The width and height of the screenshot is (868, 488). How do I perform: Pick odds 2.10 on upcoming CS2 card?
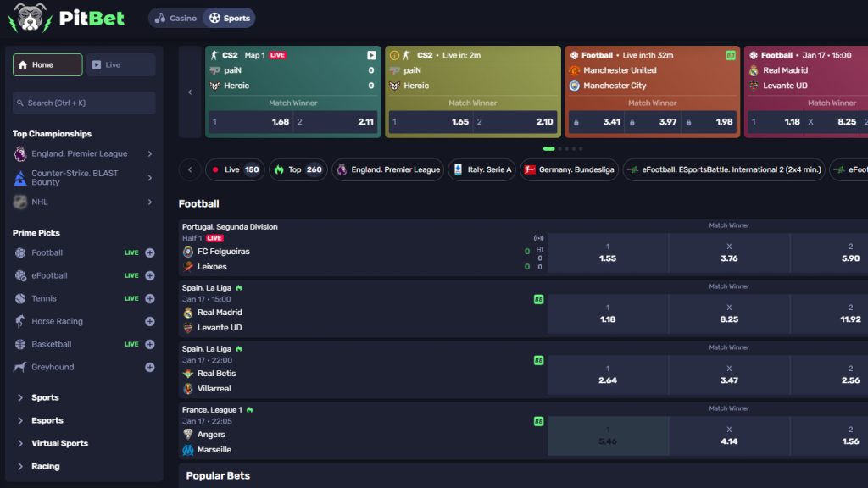click(515, 122)
